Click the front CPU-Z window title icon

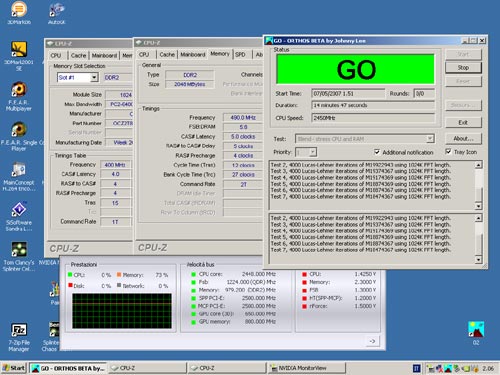(139, 43)
